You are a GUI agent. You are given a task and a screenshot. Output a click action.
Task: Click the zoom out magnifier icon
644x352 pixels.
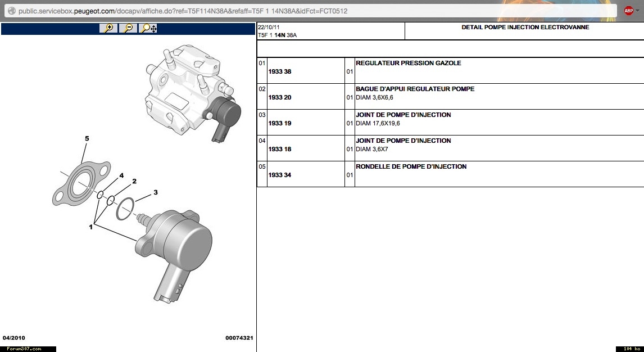click(128, 28)
